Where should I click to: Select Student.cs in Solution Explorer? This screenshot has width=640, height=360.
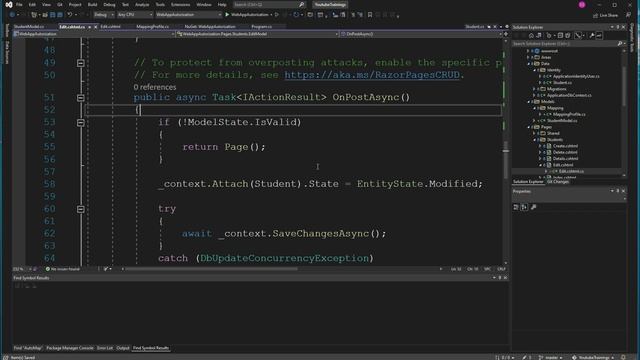562,83
